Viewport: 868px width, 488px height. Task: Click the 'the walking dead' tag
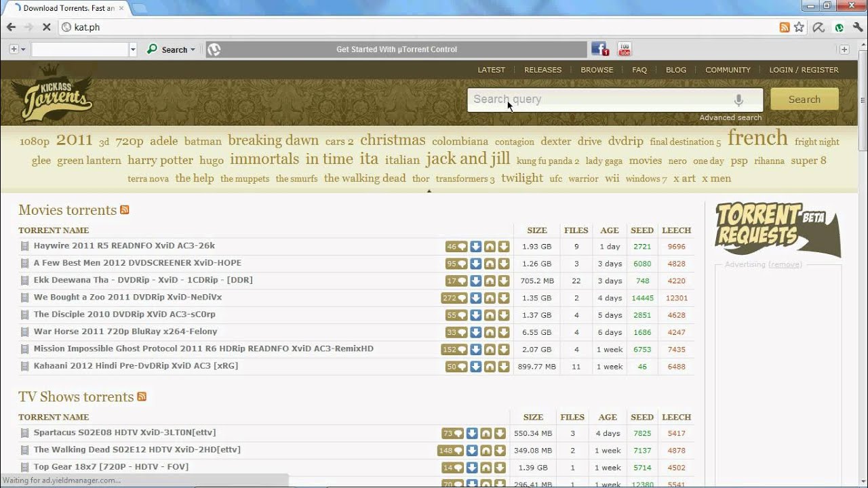tap(365, 178)
